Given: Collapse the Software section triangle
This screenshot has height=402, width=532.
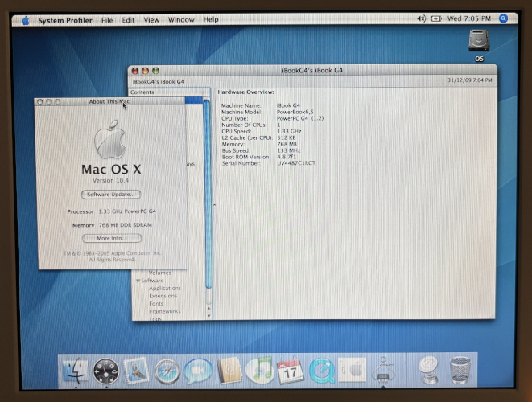Looking at the screenshot, I should [138, 281].
